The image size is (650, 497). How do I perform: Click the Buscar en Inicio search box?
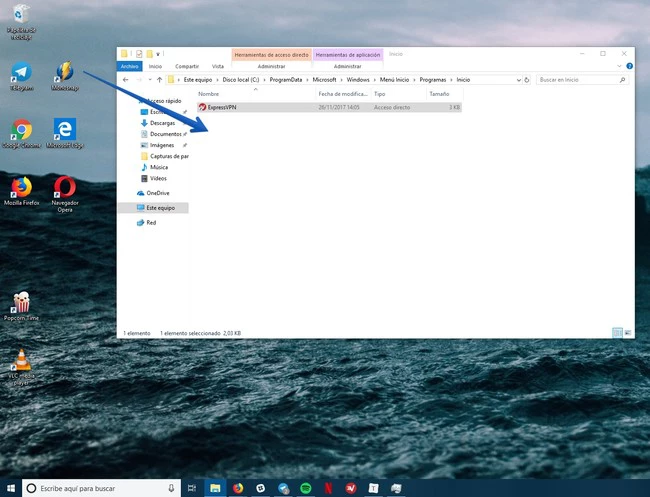coord(580,79)
